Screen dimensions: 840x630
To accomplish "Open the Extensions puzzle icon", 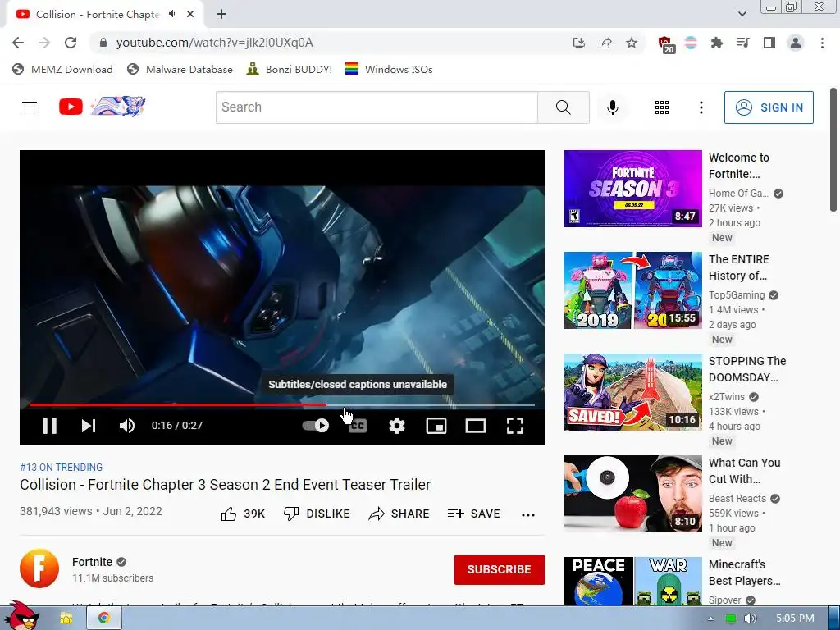I will (x=717, y=43).
